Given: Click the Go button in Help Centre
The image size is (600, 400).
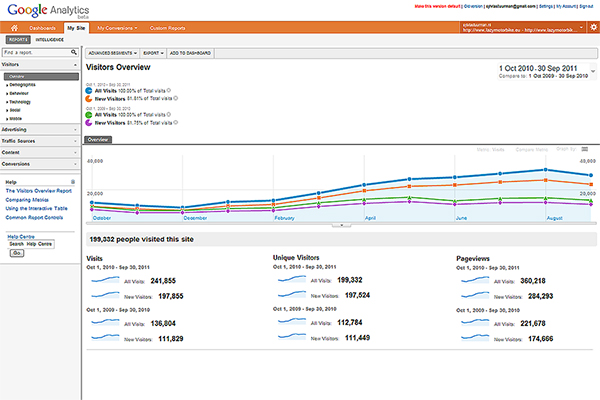Looking at the screenshot, I should (16, 253).
